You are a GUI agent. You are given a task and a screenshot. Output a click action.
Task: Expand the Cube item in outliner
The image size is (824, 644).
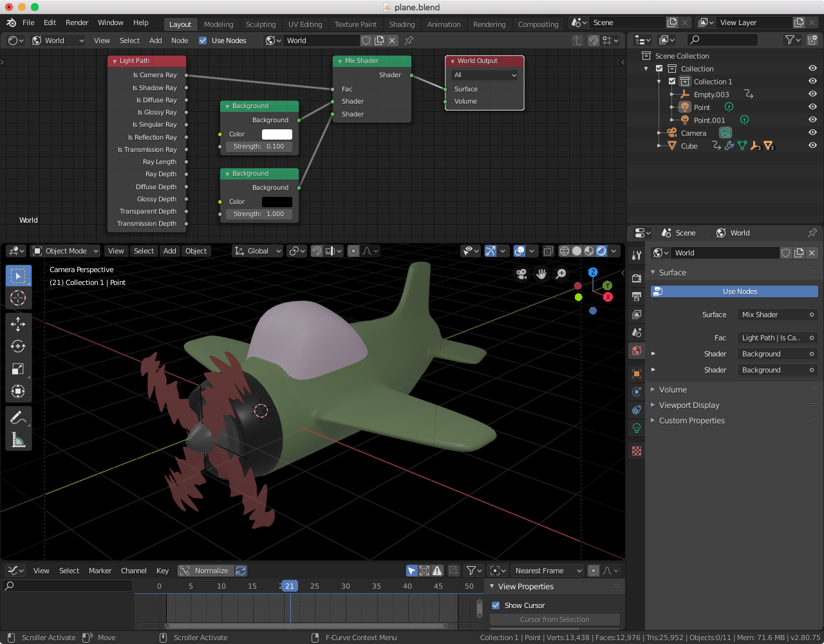(659, 146)
